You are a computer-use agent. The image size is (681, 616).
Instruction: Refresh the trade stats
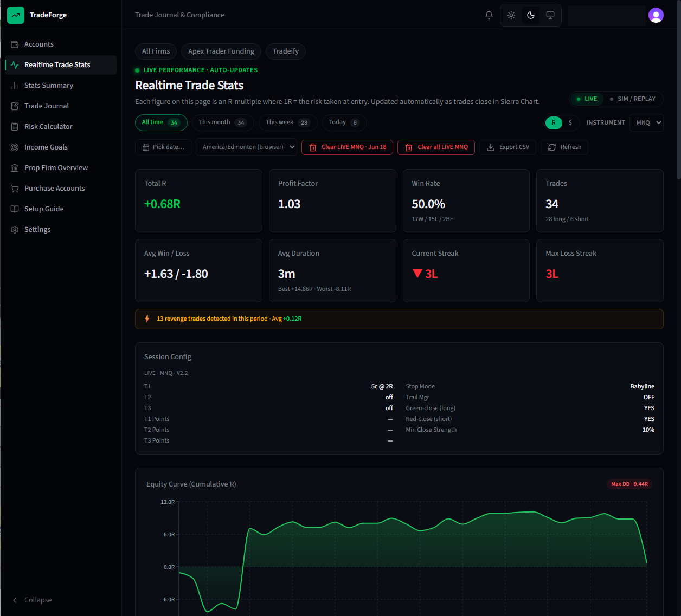pos(564,147)
